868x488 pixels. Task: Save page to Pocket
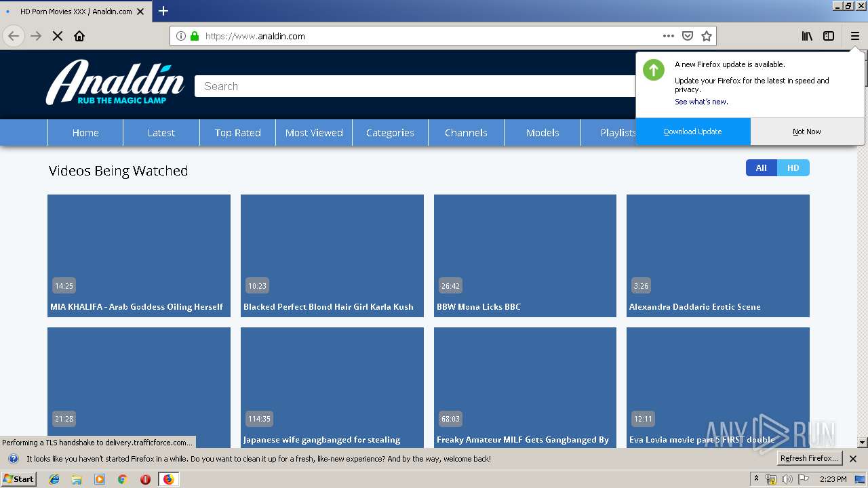point(688,36)
